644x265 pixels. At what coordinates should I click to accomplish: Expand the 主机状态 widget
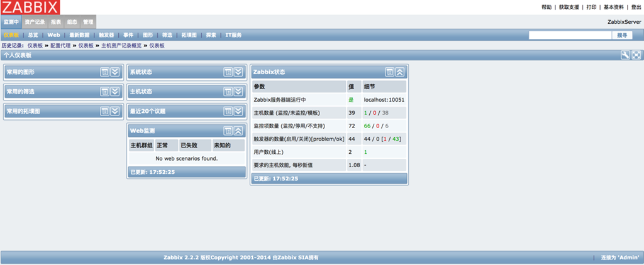(x=238, y=92)
